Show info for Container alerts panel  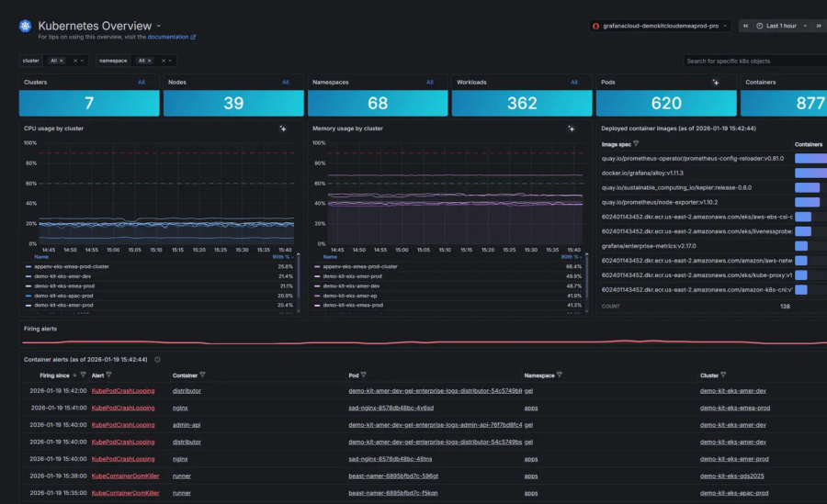157,360
